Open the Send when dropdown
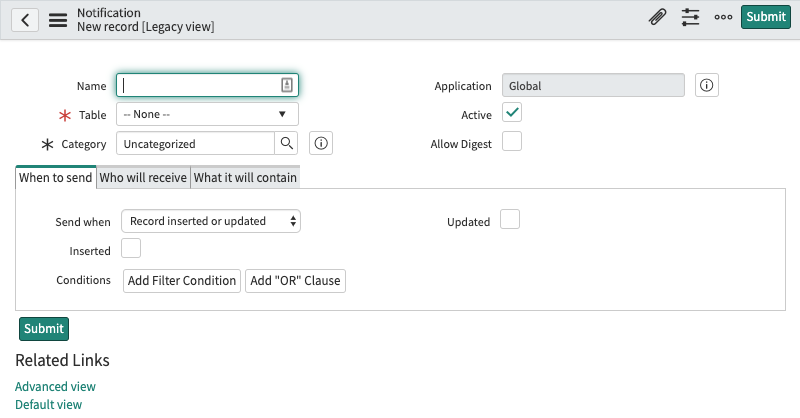 (x=211, y=221)
